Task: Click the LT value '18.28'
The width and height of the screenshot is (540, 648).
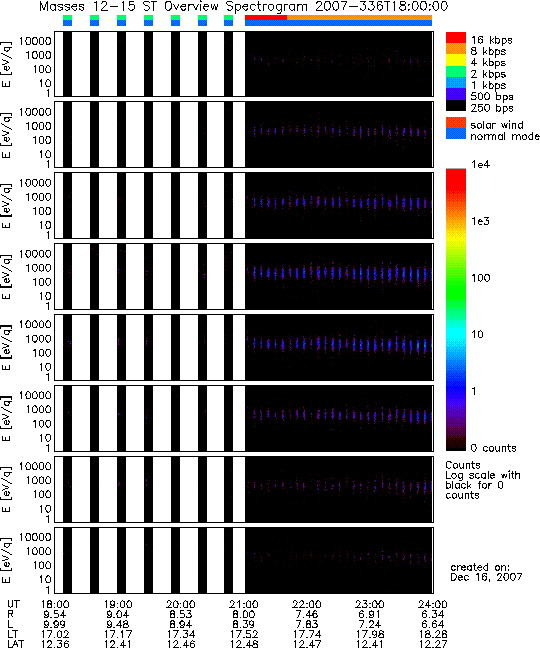Action: coord(433,634)
